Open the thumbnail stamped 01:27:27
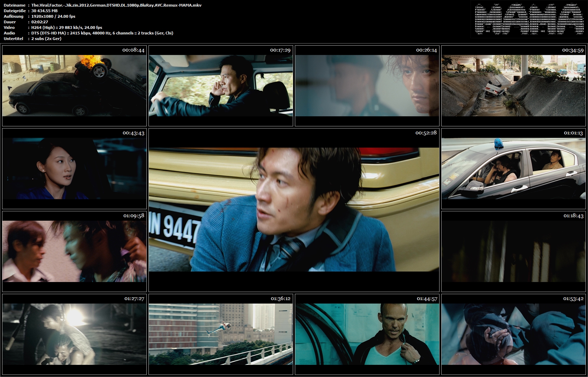Screen dimensions: 588x377 pos(74,334)
